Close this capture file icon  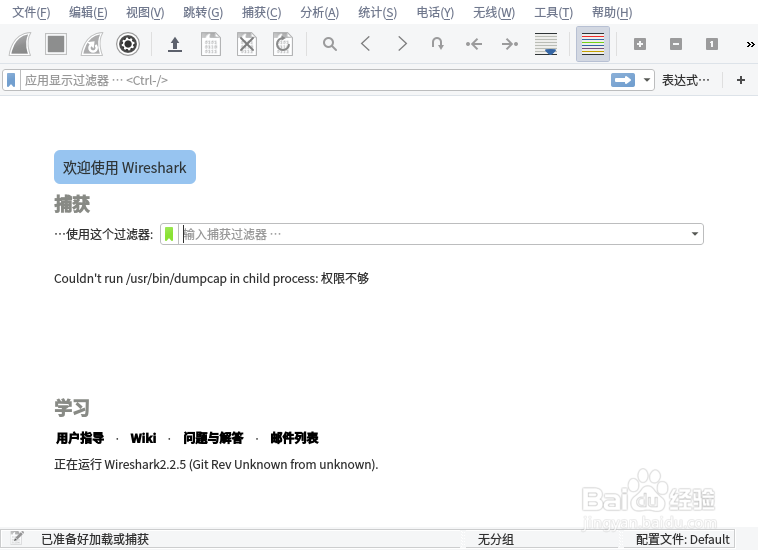point(247,44)
